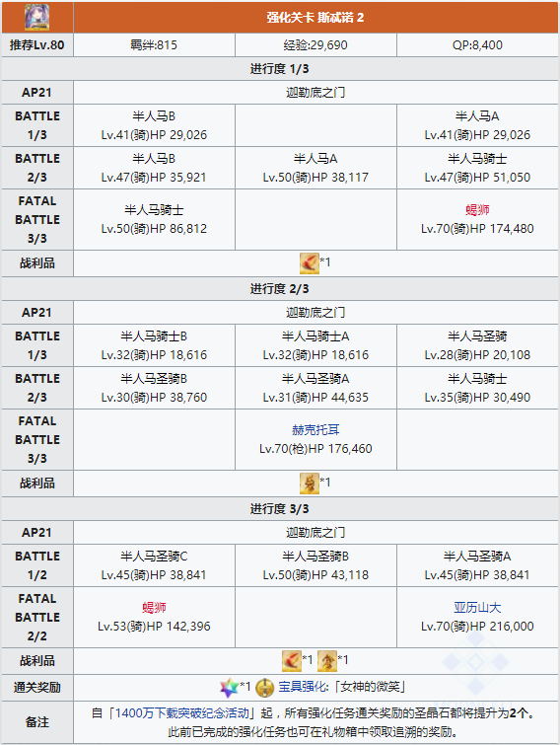Click the red feather icon in 进行度 3/3 drops

click(292, 661)
